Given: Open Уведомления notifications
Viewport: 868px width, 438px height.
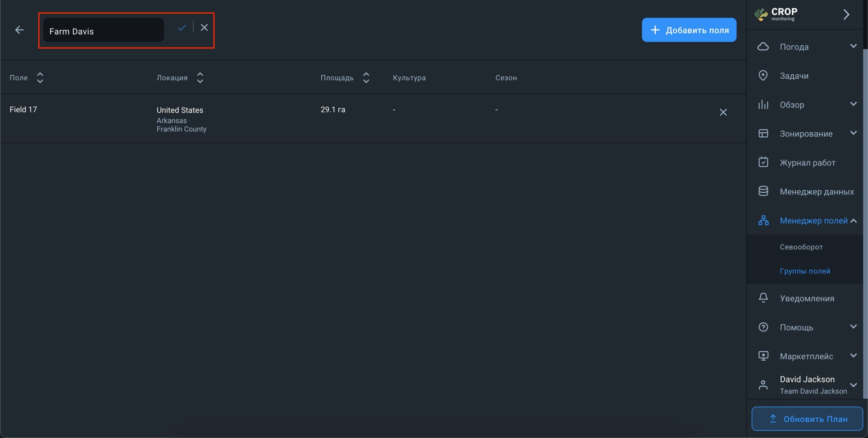Looking at the screenshot, I should click(x=807, y=298).
